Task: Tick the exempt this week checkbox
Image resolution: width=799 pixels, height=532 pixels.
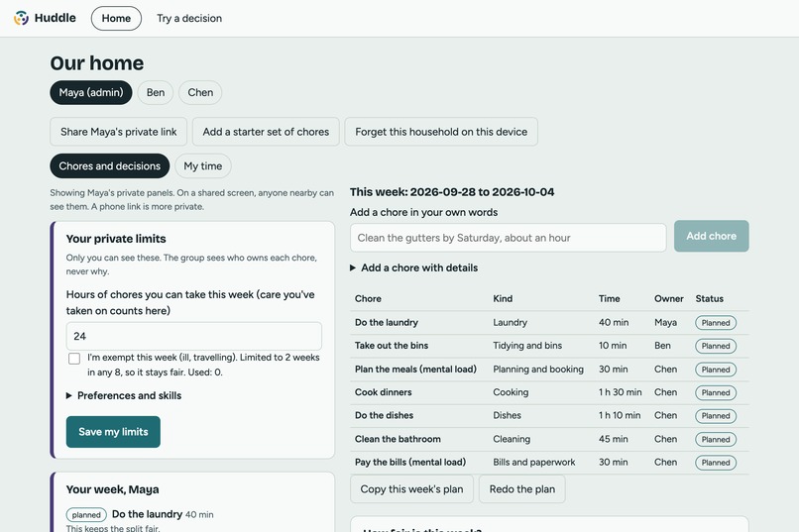Action: click(x=74, y=359)
